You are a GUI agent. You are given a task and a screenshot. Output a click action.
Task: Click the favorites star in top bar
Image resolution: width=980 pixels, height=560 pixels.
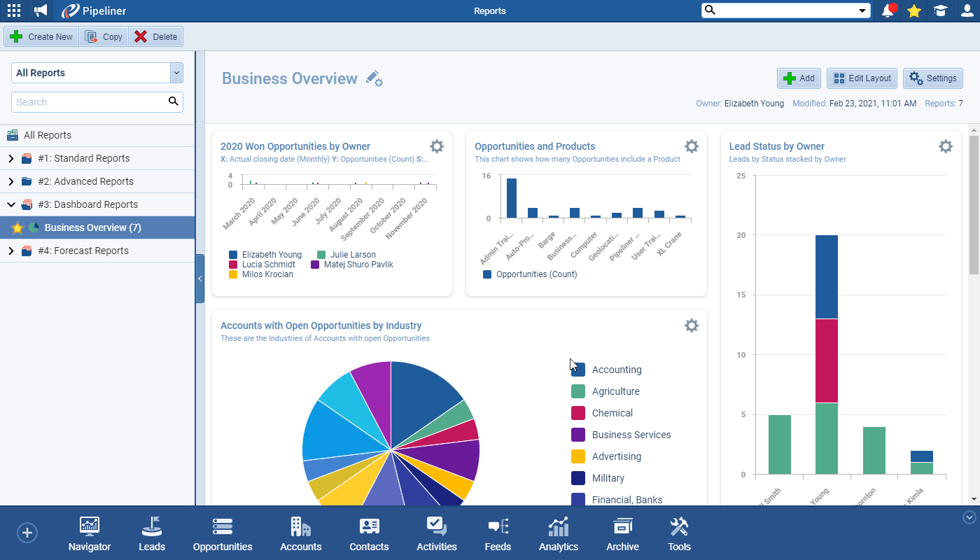913,10
